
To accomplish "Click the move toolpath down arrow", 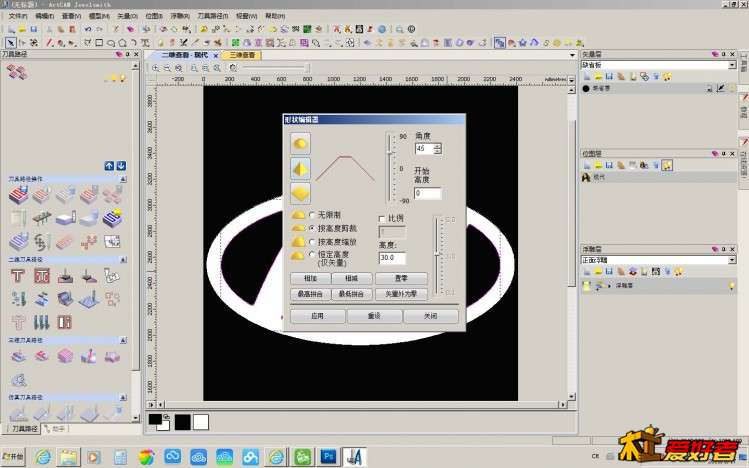I will click(121, 166).
